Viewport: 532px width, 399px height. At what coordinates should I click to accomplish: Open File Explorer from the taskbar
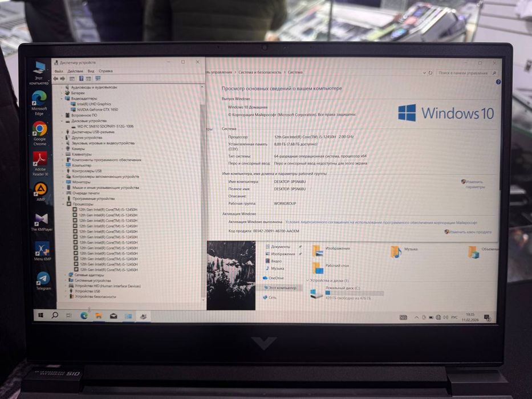(x=99, y=316)
